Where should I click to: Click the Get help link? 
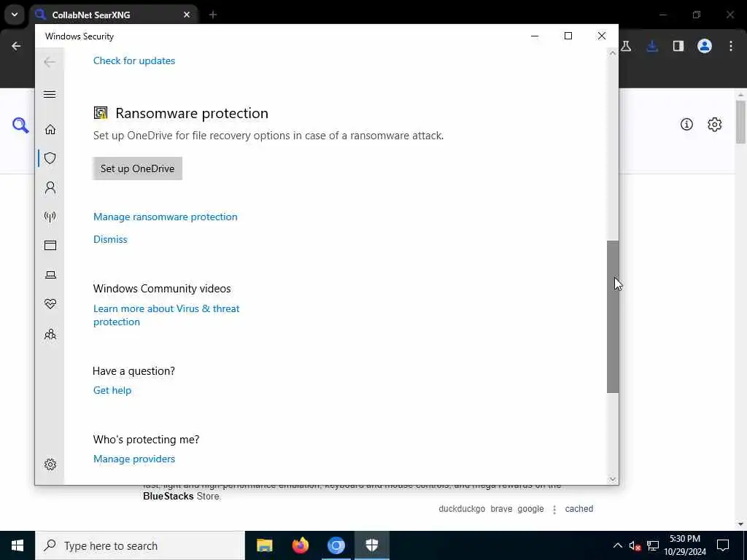click(x=112, y=390)
